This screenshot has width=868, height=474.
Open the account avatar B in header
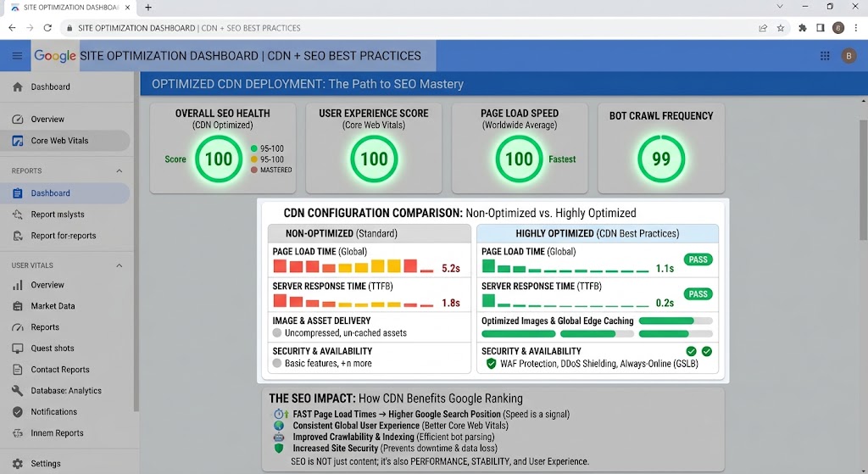(849, 56)
